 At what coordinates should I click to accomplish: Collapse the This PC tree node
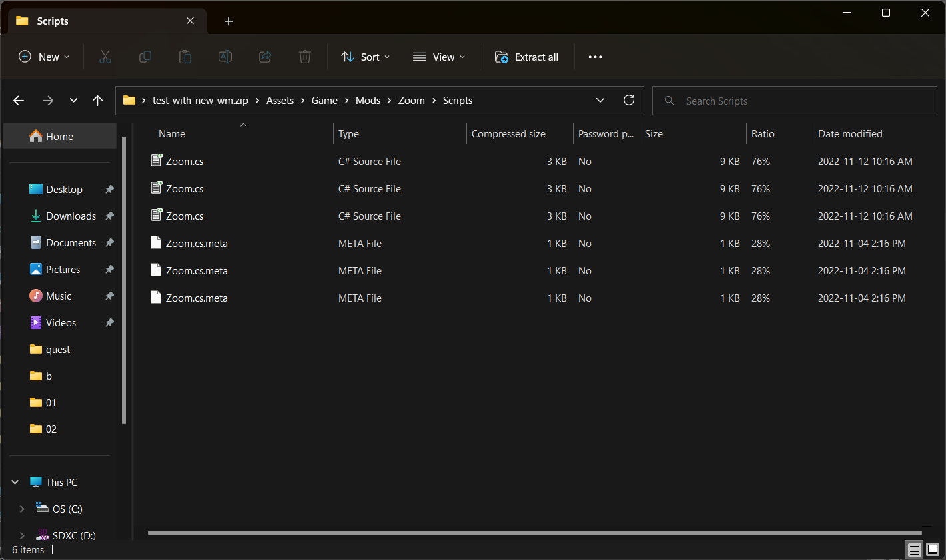point(15,483)
